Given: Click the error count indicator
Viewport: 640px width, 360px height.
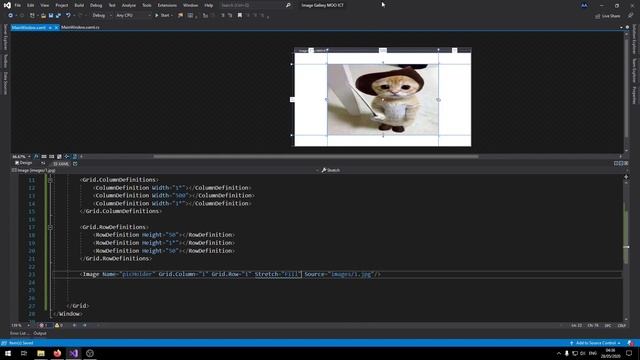Looking at the screenshot, I should [44, 326].
